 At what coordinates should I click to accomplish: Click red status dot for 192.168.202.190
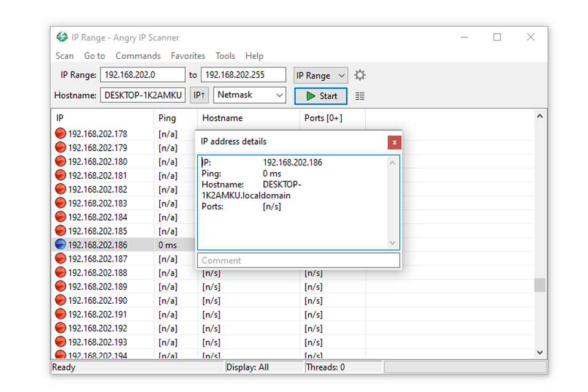tap(61, 300)
